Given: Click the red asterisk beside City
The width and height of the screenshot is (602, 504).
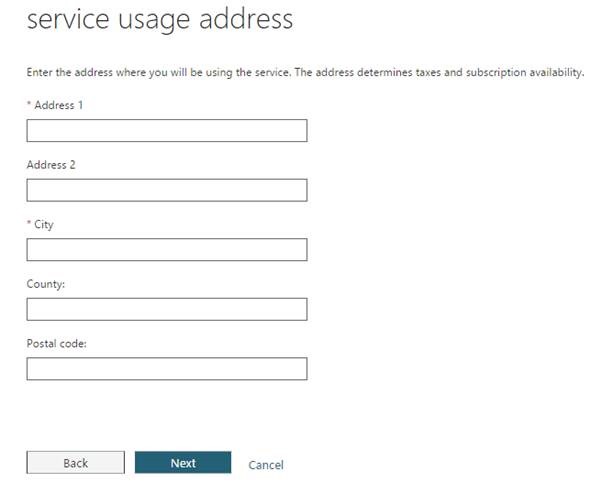Looking at the screenshot, I should (x=29, y=224).
